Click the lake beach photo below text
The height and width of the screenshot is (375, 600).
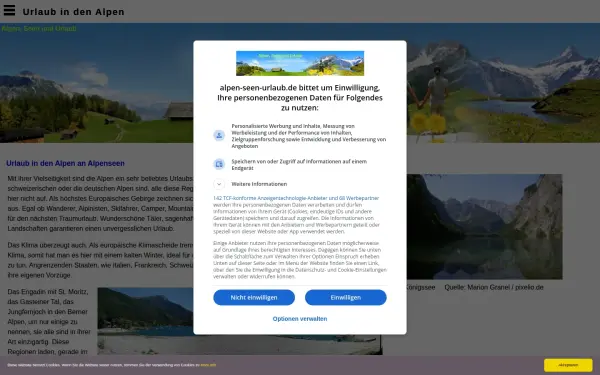point(240,321)
